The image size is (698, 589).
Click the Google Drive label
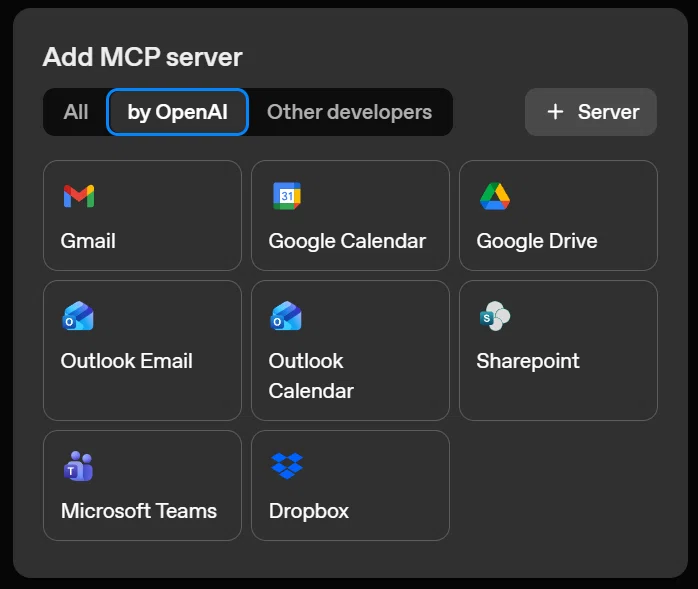537,242
